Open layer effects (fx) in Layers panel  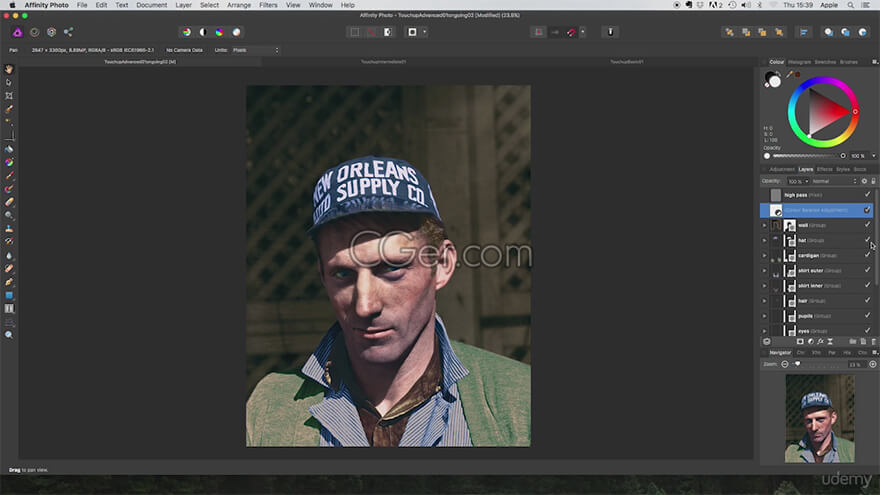tap(821, 342)
